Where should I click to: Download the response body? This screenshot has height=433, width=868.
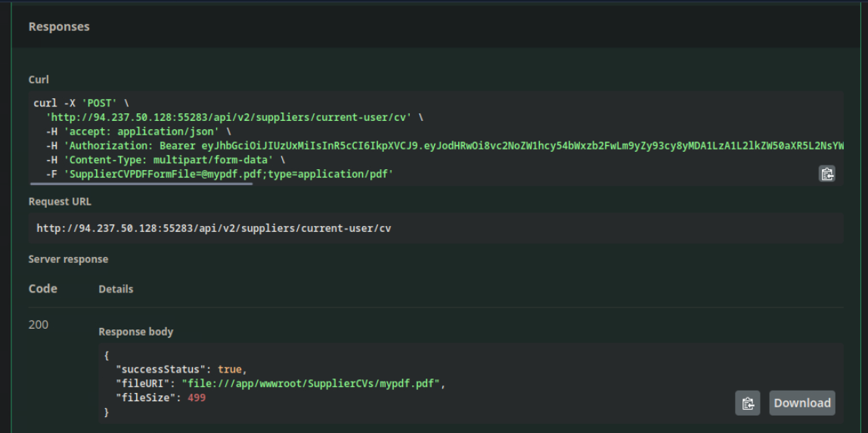pos(802,403)
